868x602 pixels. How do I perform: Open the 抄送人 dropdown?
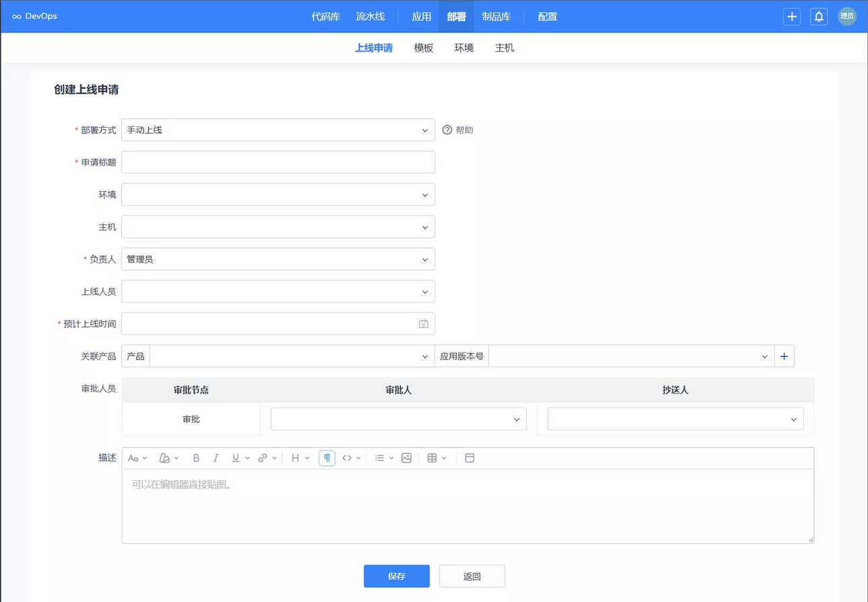pos(675,419)
